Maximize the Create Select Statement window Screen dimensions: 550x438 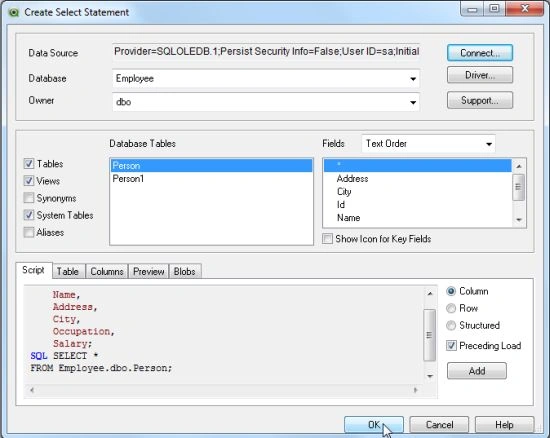495,9
